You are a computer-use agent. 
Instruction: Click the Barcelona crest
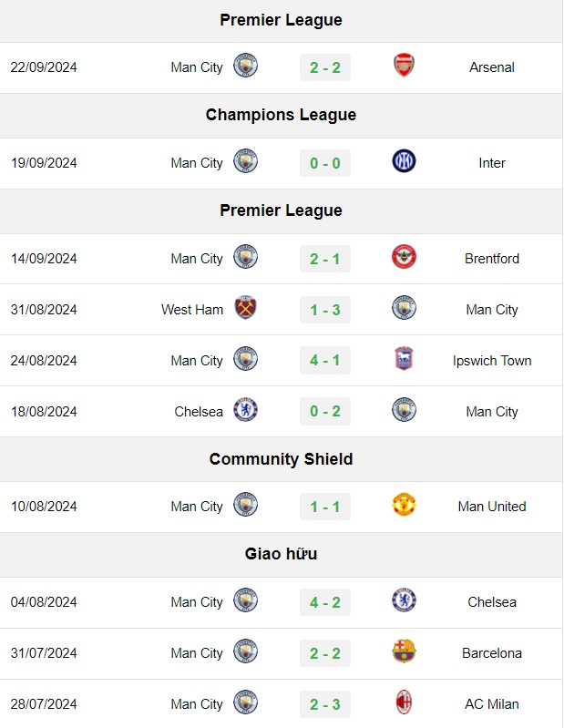tap(404, 651)
